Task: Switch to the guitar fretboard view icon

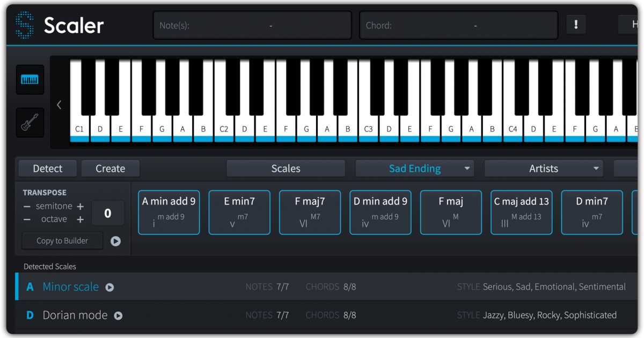Action: pyautogui.click(x=30, y=123)
